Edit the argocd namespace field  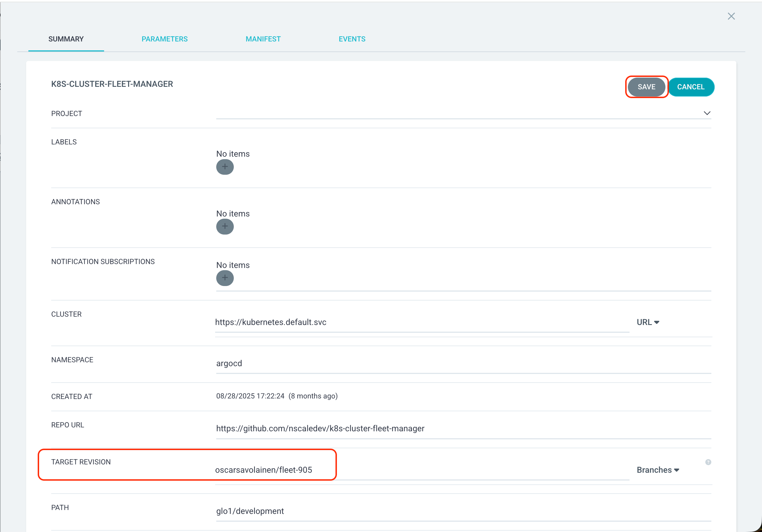[463, 363]
